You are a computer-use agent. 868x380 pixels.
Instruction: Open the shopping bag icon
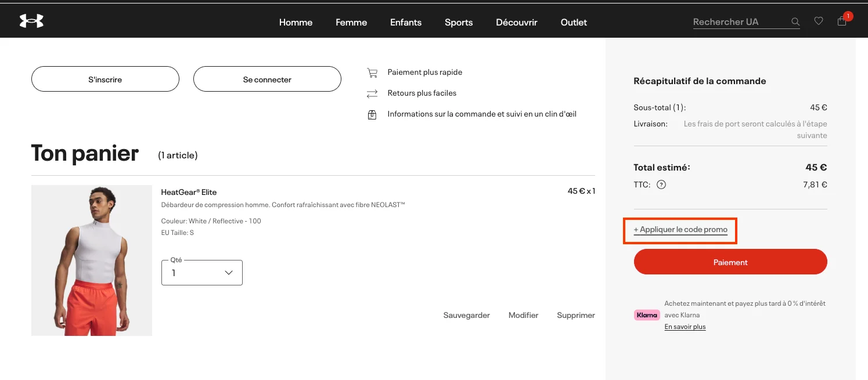click(842, 21)
